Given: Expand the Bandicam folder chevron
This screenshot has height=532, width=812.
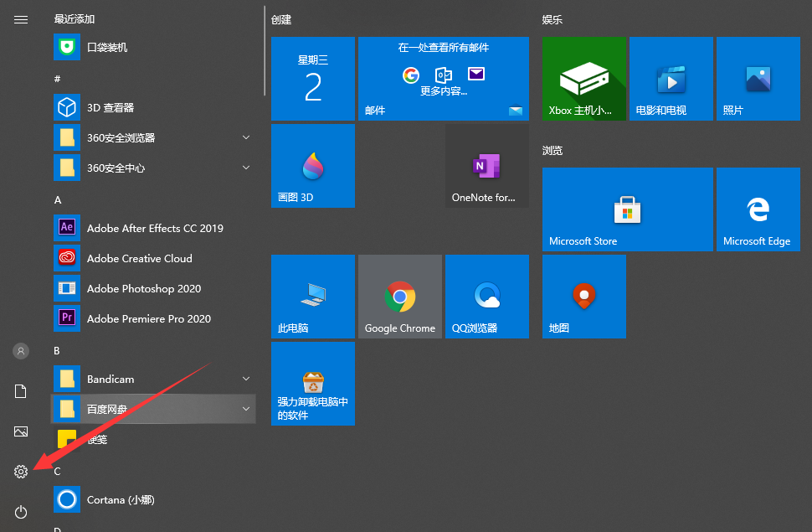Looking at the screenshot, I should tap(246, 379).
